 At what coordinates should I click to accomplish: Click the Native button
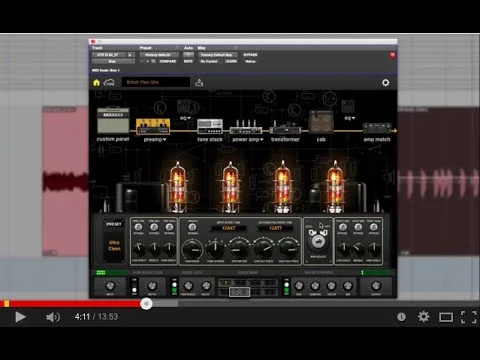coord(250,61)
